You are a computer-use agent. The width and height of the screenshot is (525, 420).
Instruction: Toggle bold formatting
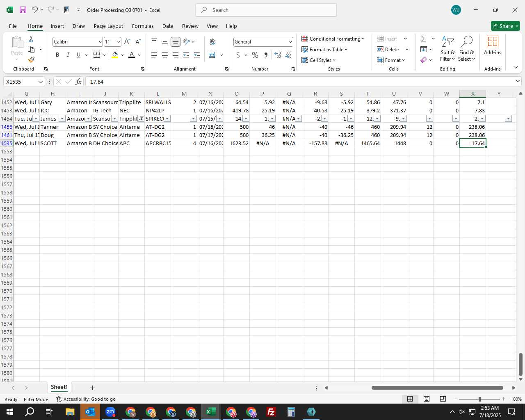[x=57, y=55]
